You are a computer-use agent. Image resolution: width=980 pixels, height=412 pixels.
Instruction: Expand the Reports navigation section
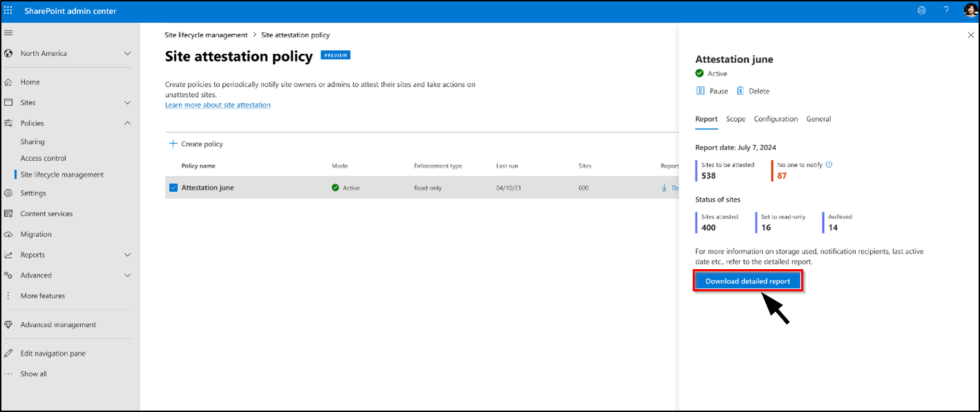(x=127, y=255)
